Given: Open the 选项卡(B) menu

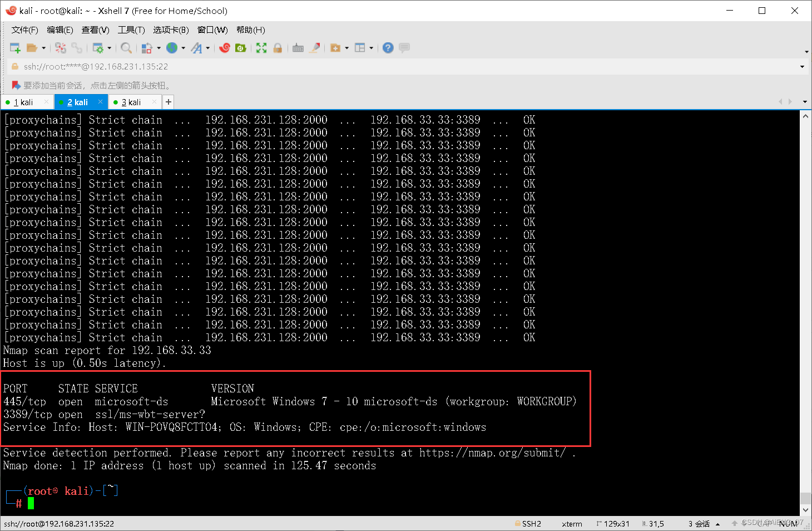Looking at the screenshot, I should click(x=171, y=30).
